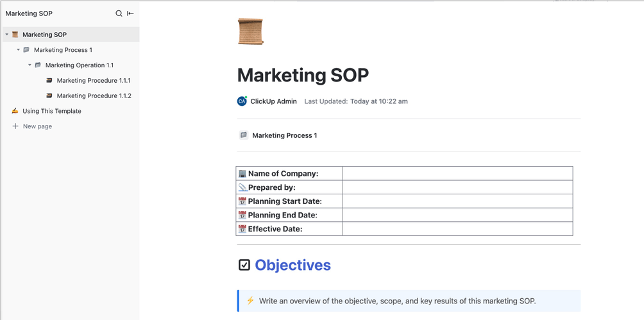The width and height of the screenshot is (644, 320).
Task: Collapse the Marketing Operation 1.1 subtree
Action: [30, 65]
